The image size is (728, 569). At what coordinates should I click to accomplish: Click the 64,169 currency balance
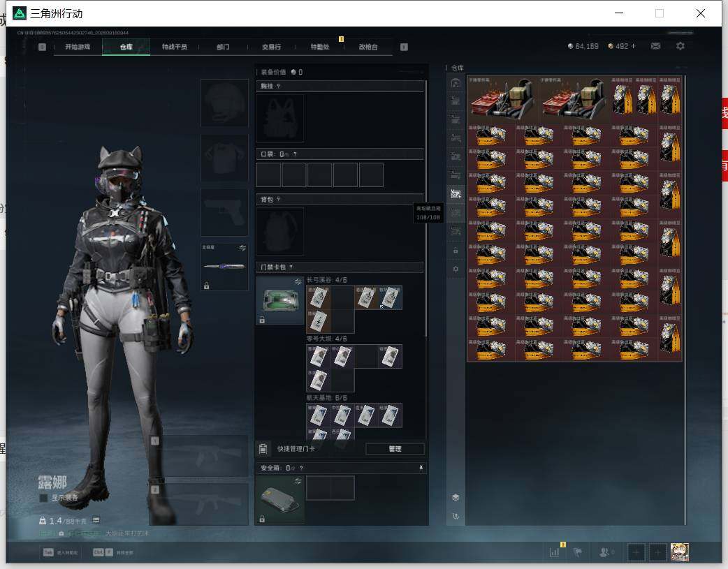click(x=583, y=46)
